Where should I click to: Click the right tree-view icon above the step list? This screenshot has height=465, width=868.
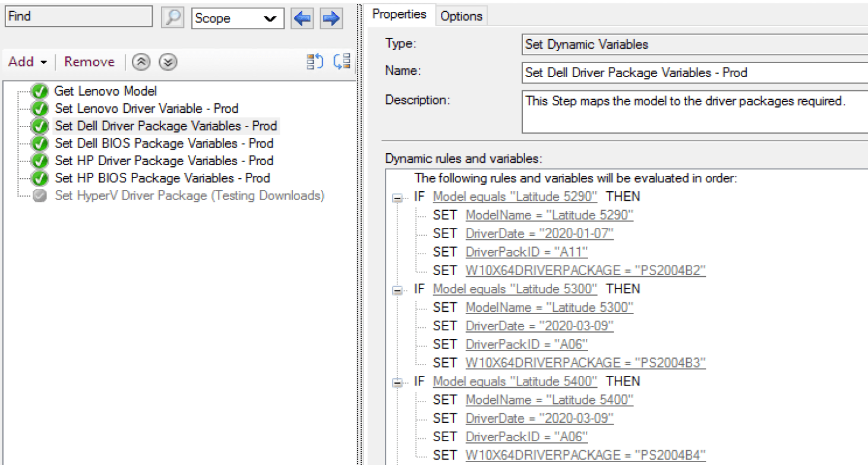(340, 61)
